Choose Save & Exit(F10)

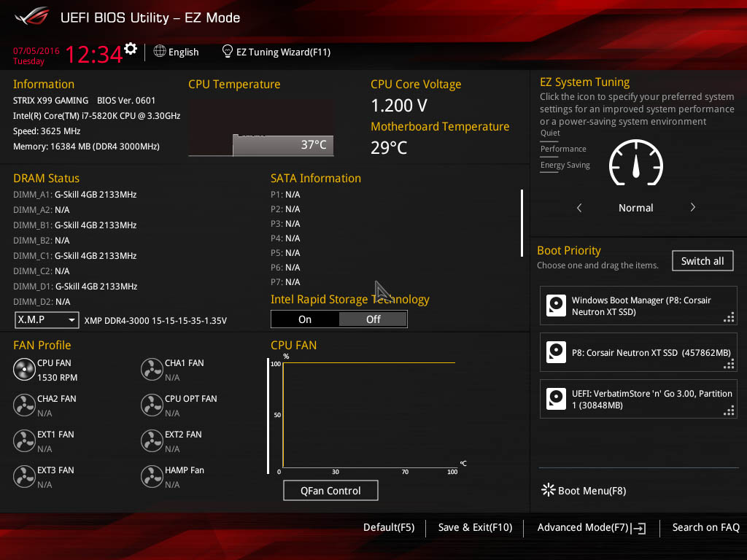coord(475,528)
